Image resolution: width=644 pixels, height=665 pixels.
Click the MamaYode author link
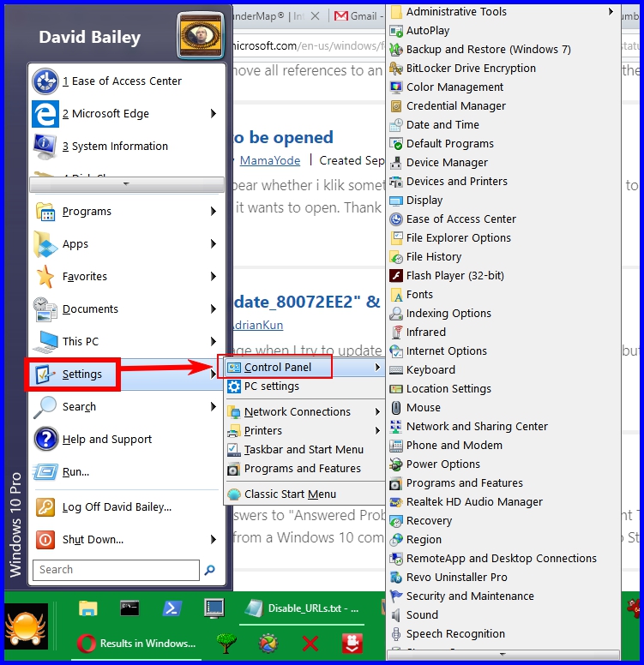click(270, 161)
